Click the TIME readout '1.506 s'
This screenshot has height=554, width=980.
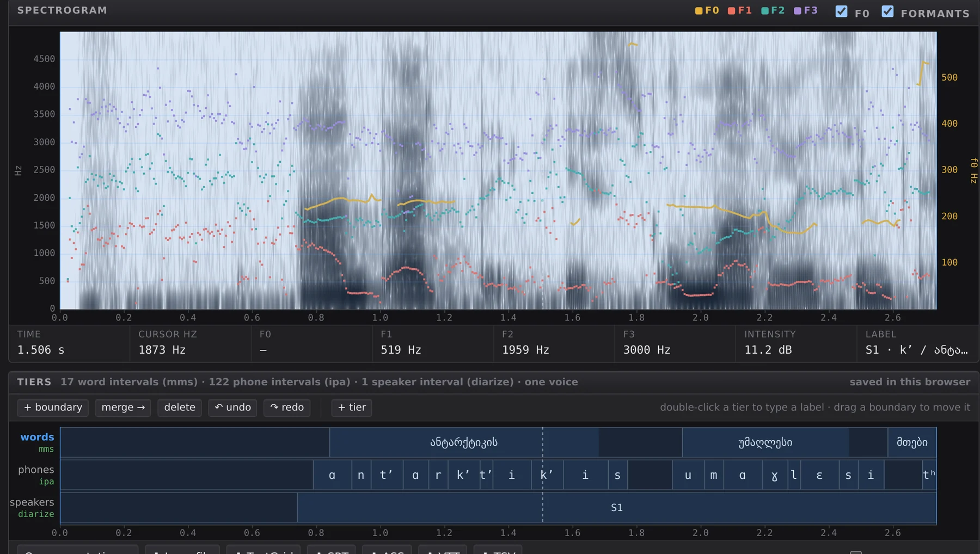[x=41, y=350]
